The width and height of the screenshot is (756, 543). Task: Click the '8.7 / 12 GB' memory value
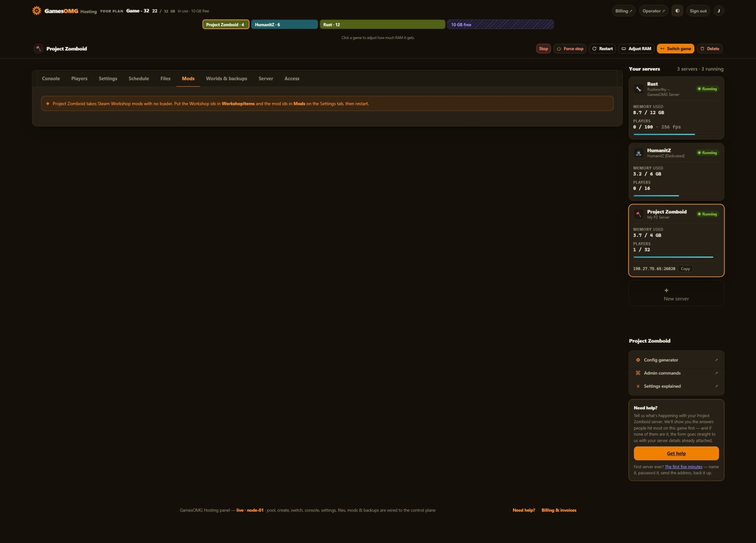648,113
